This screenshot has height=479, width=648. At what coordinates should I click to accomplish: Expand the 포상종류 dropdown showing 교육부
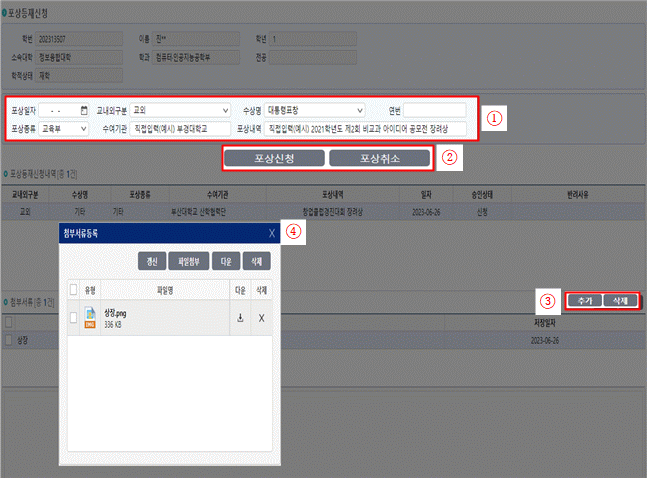pyautogui.click(x=64, y=129)
